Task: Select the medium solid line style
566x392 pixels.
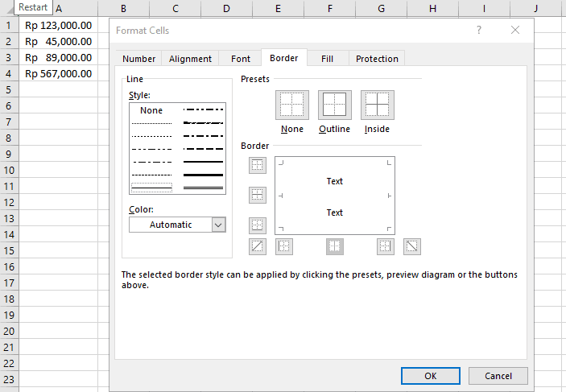Action: pyautogui.click(x=203, y=162)
